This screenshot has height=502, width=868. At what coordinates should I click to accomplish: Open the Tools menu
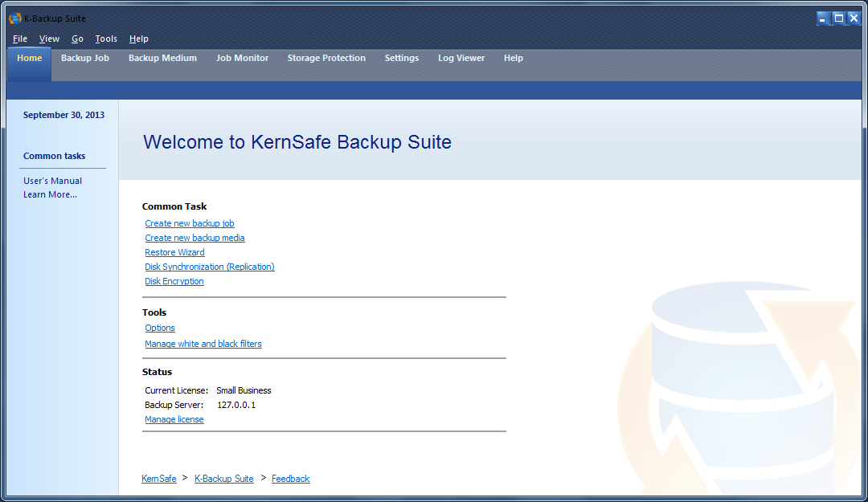point(106,39)
